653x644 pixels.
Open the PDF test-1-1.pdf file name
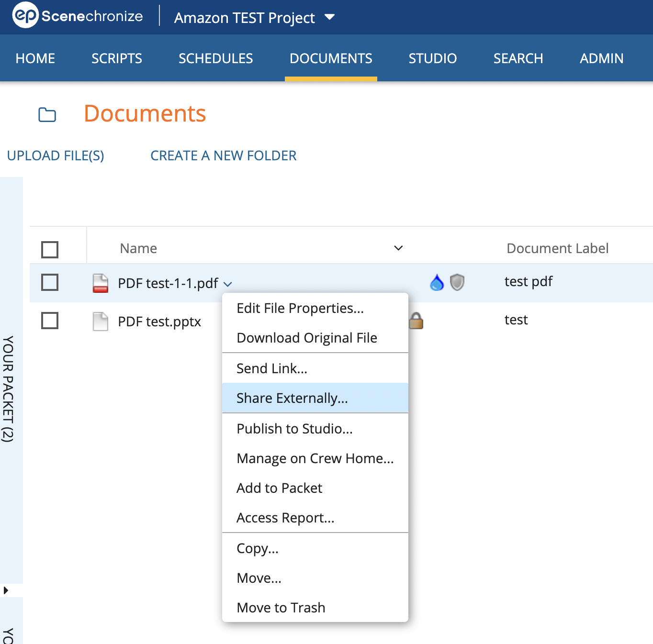click(168, 283)
